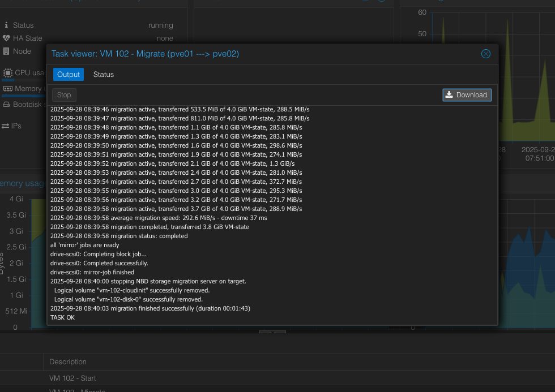Close the Task viewer dialog
555x392 pixels.
[485, 54]
